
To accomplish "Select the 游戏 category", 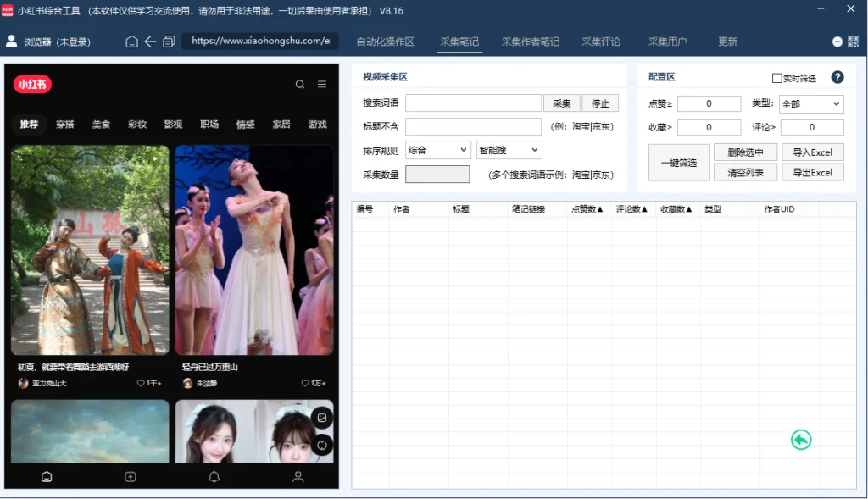I will (317, 124).
